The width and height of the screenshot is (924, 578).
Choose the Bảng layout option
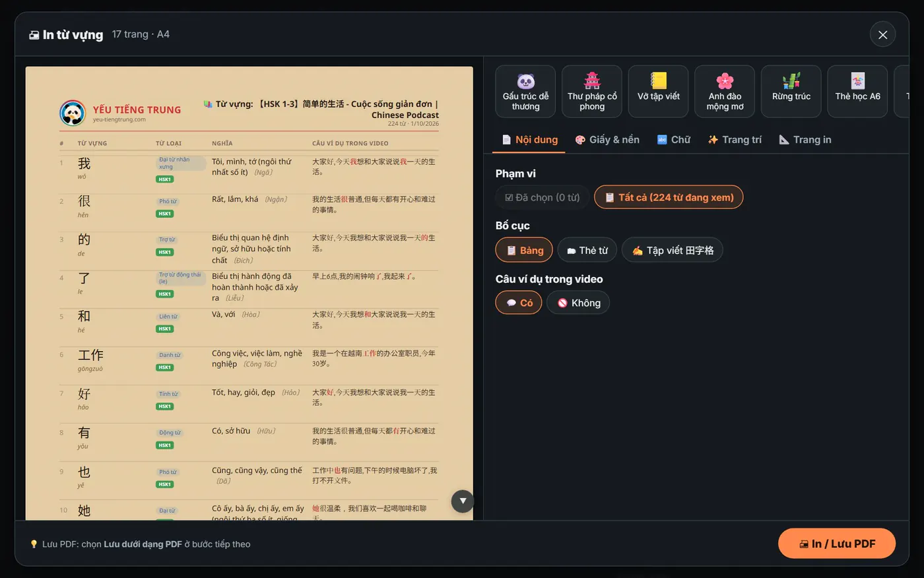pyautogui.click(x=524, y=250)
